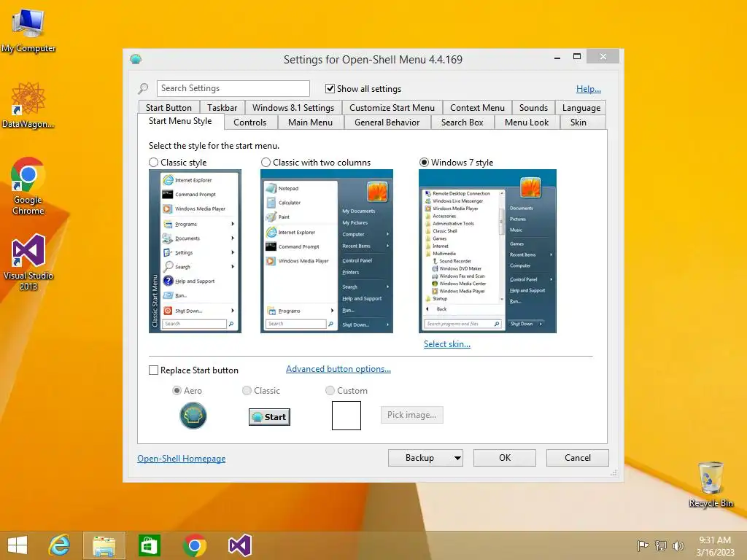This screenshot has width=747, height=560.
Task: Click the Windows Start button on taskbar
Action: click(x=18, y=545)
